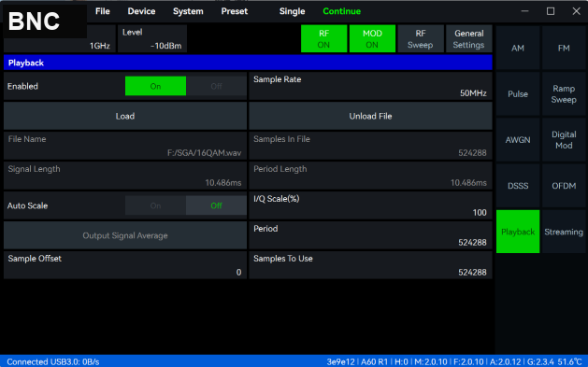Open the OFDM tile
588x367 pixels.
tap(564, 186)
